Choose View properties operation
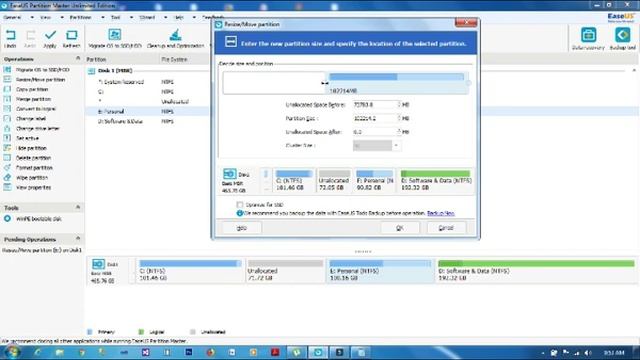 pyautogui.click(x=33, y=187)
